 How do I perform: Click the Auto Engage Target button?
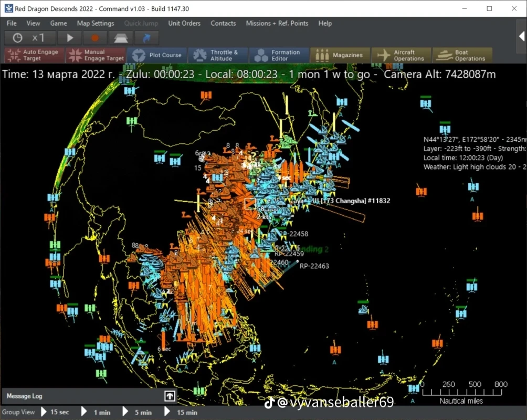34,55
